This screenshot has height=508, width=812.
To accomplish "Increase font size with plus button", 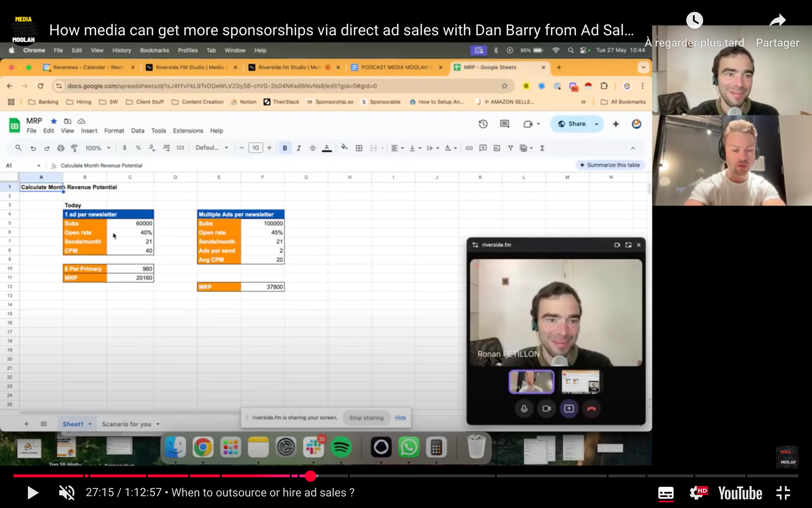I will (x=269, y=148).
